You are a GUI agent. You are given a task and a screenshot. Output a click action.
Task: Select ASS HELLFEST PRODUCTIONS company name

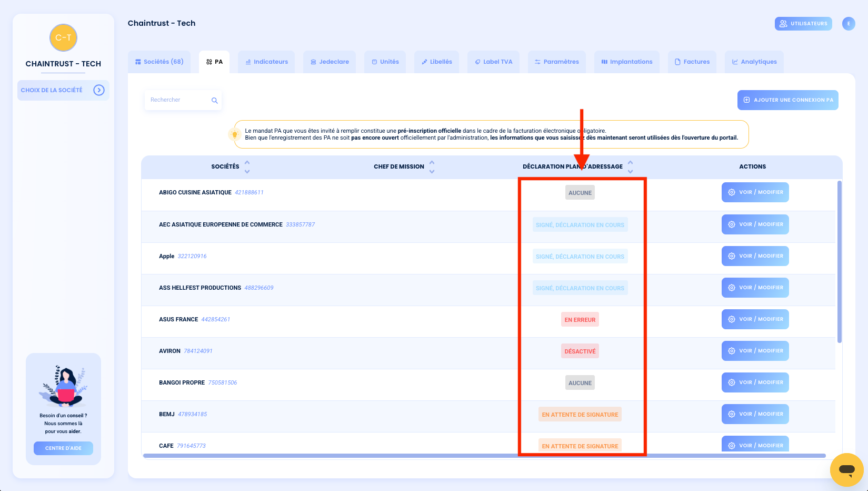pos(200,288)
